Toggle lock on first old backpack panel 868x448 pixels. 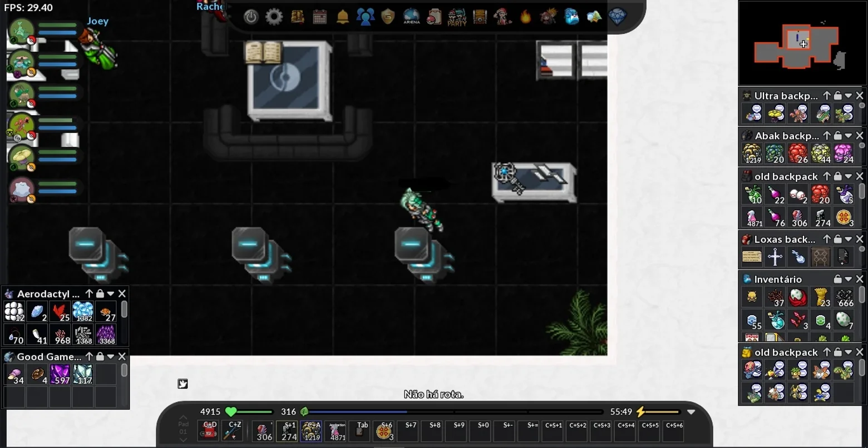837,176
